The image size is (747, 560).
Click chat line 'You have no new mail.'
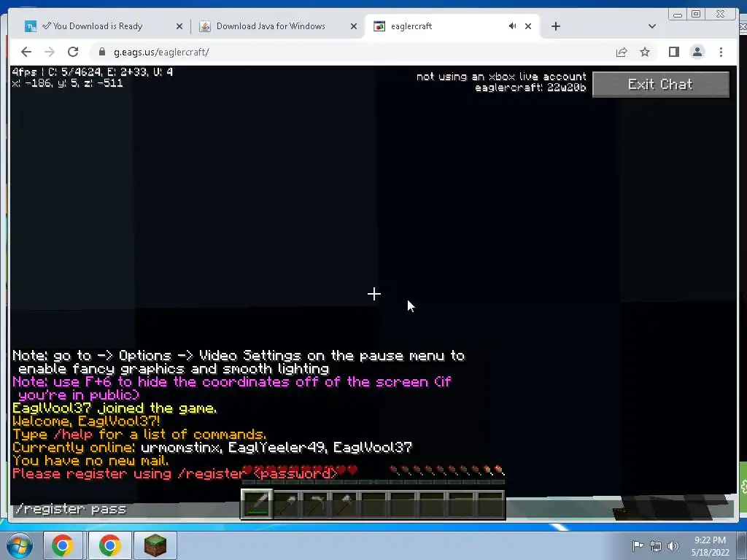(x=90, y=461)
